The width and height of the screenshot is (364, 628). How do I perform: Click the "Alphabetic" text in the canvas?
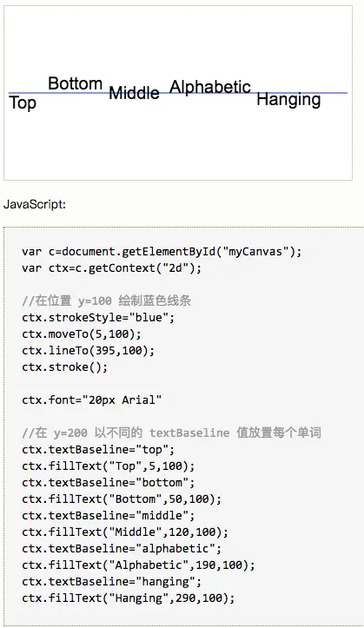pos(210,87)
